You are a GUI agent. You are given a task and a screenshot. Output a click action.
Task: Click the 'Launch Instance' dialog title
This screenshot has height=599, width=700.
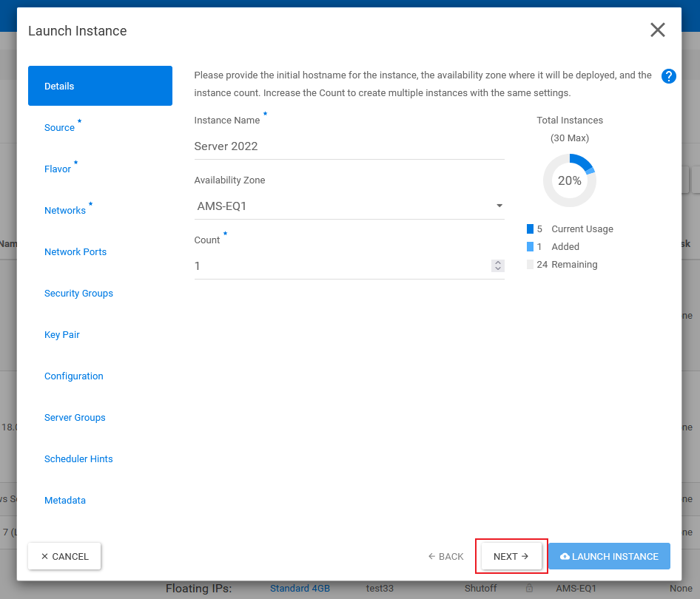[x=77, y=31]
